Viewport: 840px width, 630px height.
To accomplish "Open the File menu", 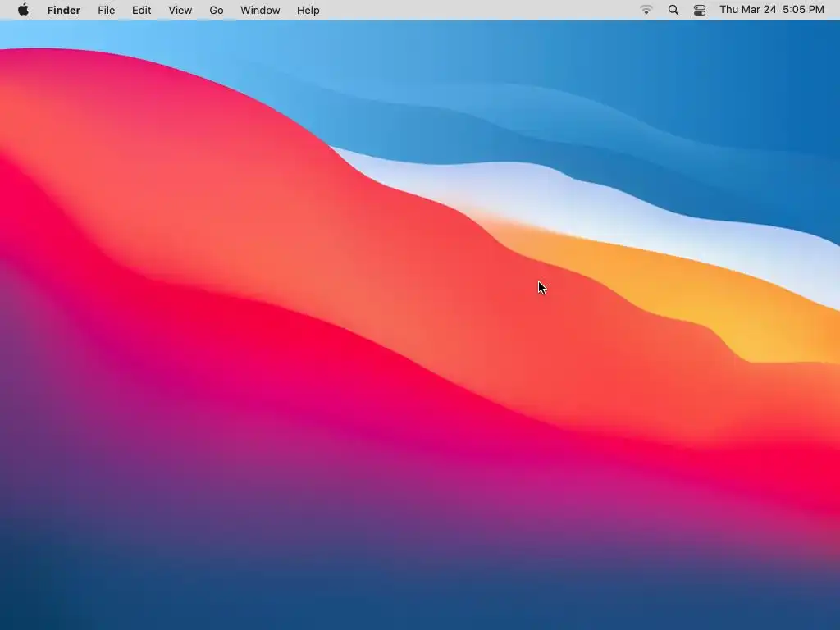I will pyautogui.click(x=106, y=10).
